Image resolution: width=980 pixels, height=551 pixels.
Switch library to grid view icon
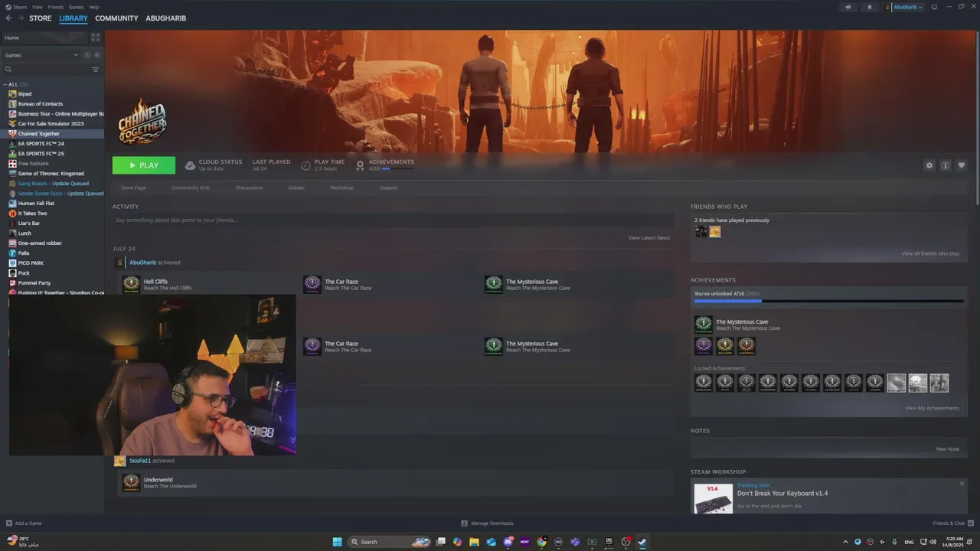(96, 37)
